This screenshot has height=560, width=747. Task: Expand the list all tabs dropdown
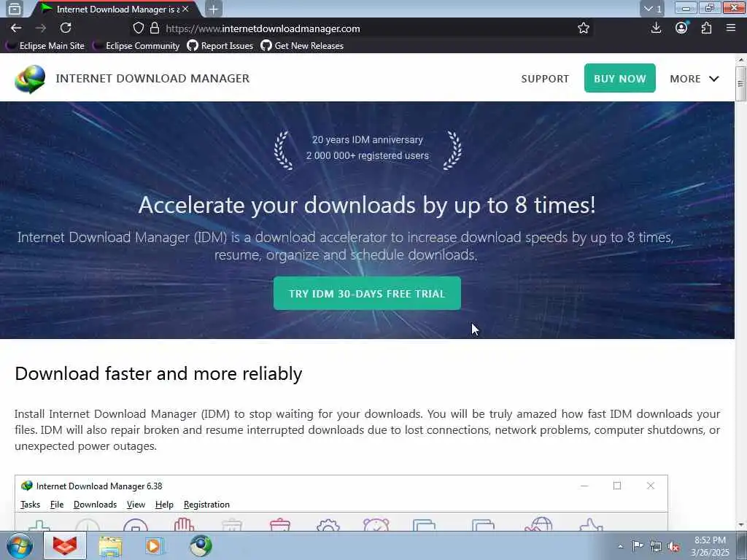tap(653, 9)
